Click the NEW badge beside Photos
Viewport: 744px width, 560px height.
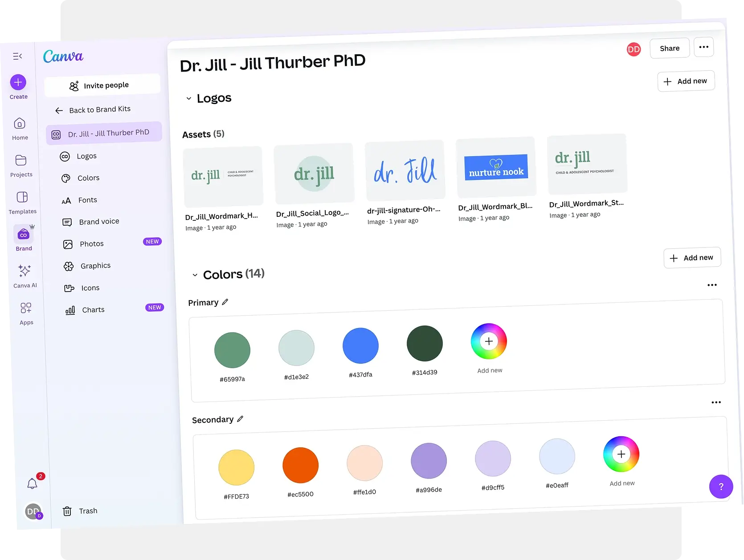(152, 241)
